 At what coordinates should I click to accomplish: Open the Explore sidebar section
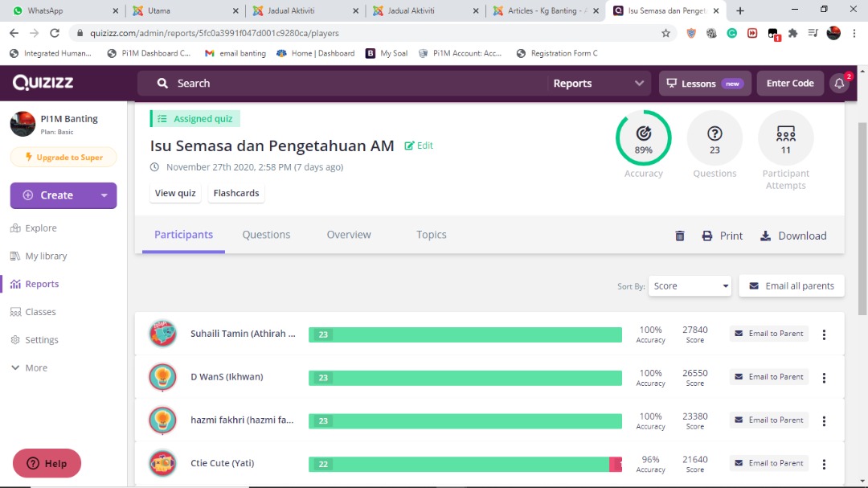click(x=40, y=228)
